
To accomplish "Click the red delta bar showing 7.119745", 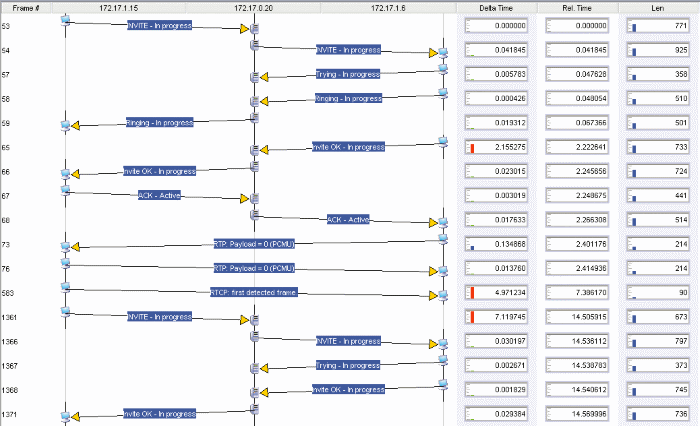I will [x=472, y=317].
